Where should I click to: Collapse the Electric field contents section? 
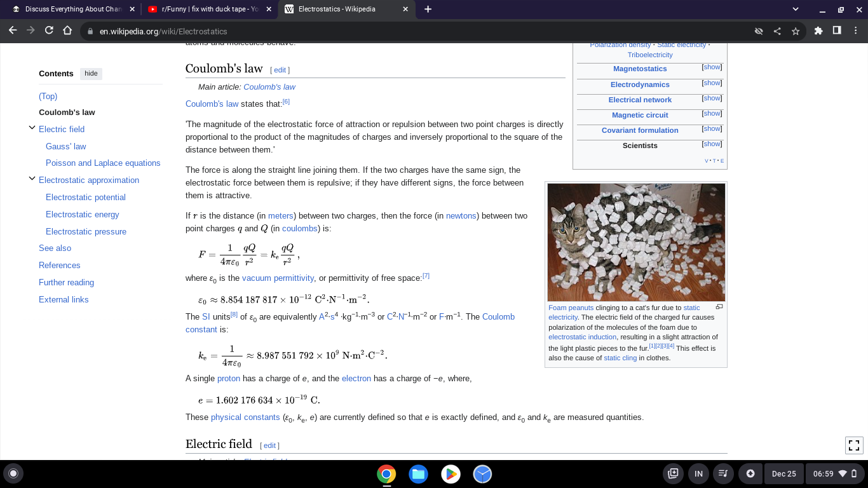click(31, 128)
